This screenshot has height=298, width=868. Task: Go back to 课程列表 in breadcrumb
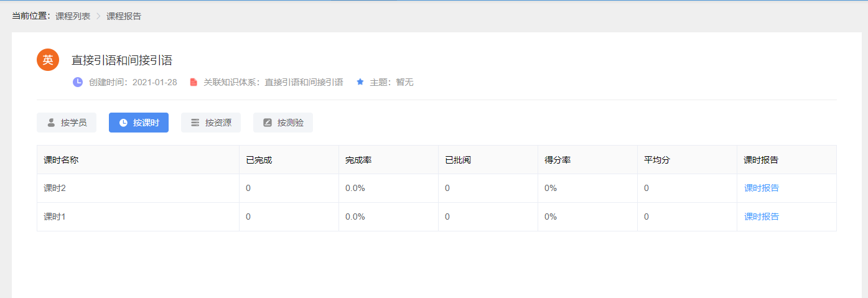coord(73,16)
